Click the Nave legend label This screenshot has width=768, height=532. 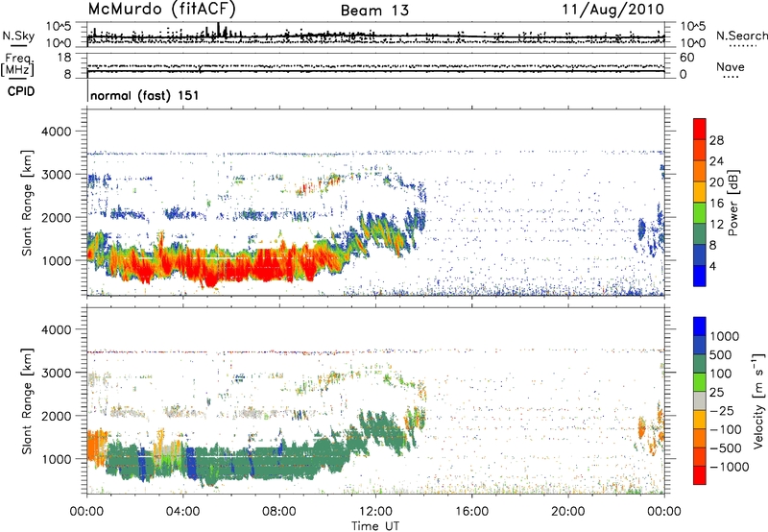tap(731, 66)
